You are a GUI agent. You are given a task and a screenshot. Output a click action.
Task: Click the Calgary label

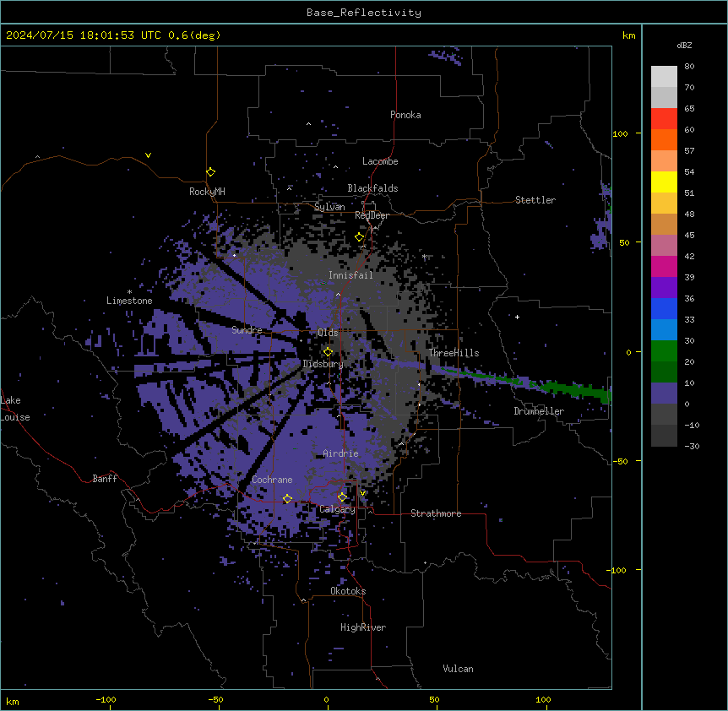click(x=337, y=509)
